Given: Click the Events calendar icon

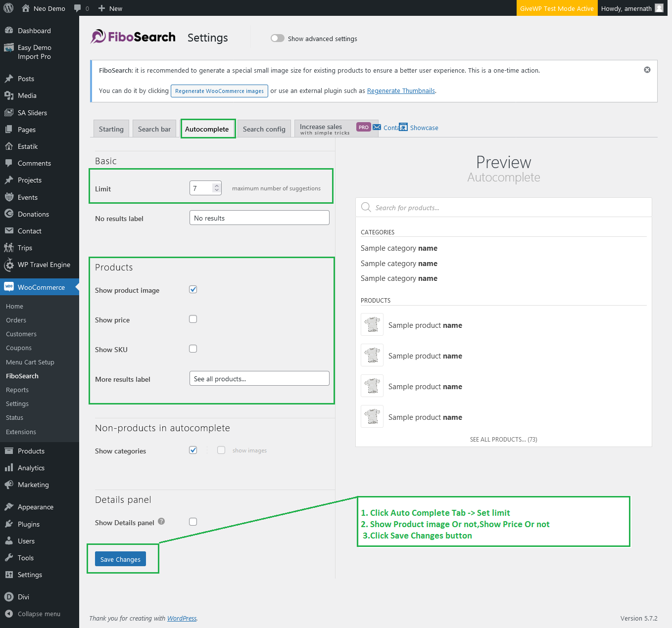Looking at the screenshot, I should coord(9,197).
